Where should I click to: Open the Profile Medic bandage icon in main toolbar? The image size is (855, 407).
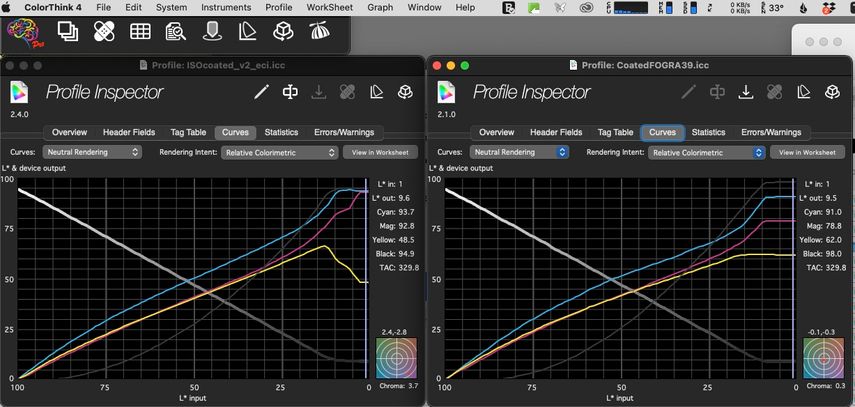tap(104, 32)
